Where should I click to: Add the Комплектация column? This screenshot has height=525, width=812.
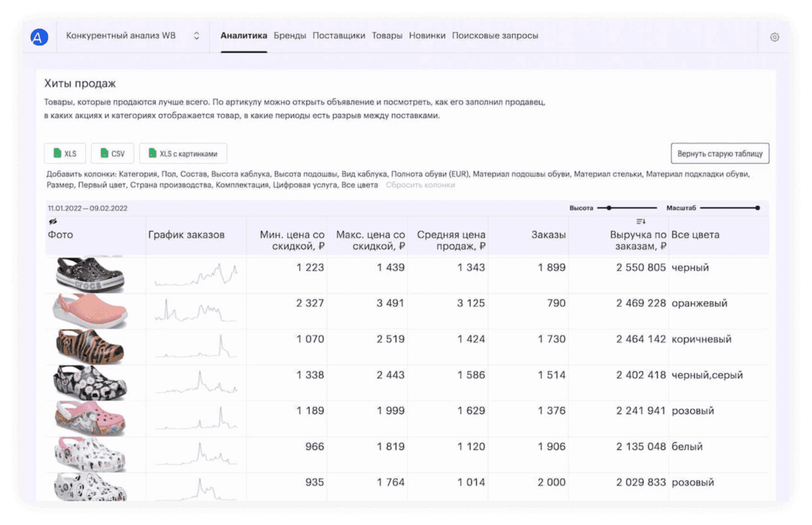click(x=242, y=185)
